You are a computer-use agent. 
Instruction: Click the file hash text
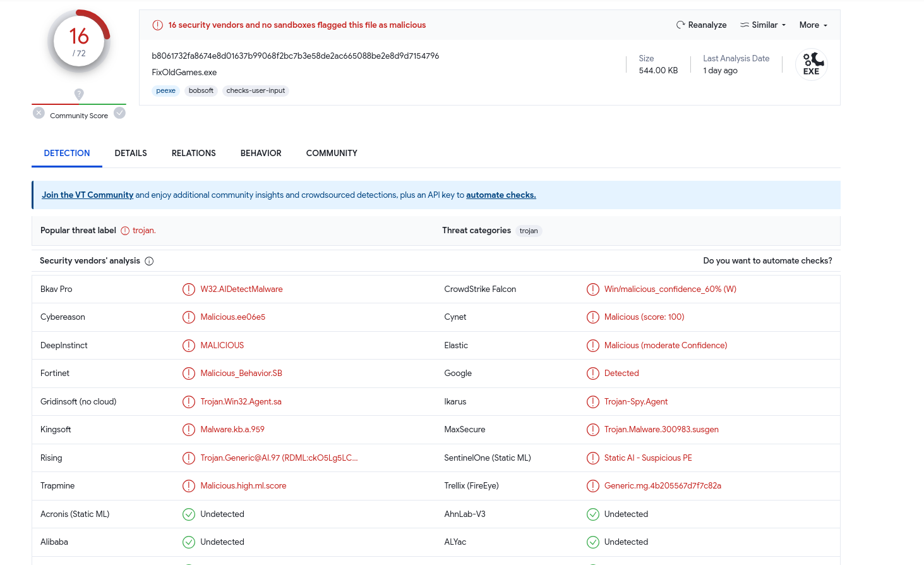[295, 56]
